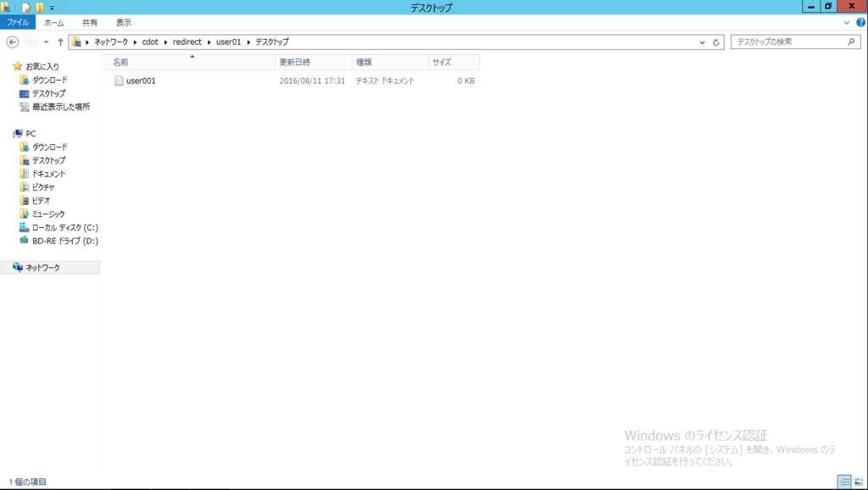Expand the arrow after cdot in the address bar
The width and height of the screenshot is (868, 490).
tap(165, 42)
